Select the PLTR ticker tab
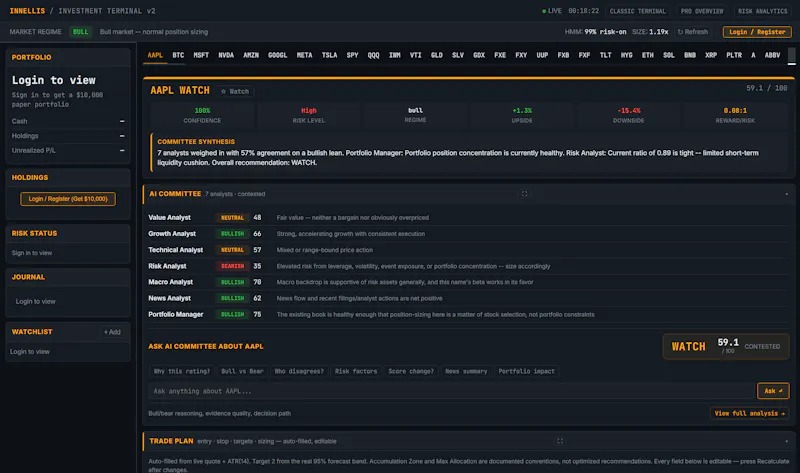The width and height of the screenshot is (800, 473). click(x=734, y=55)
